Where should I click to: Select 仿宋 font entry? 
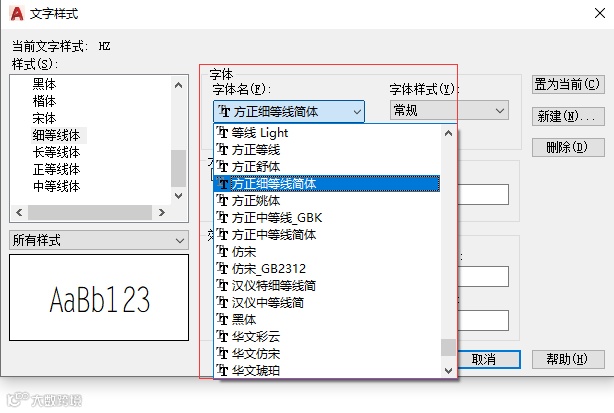pyautogui.click(x=327, y=252)
